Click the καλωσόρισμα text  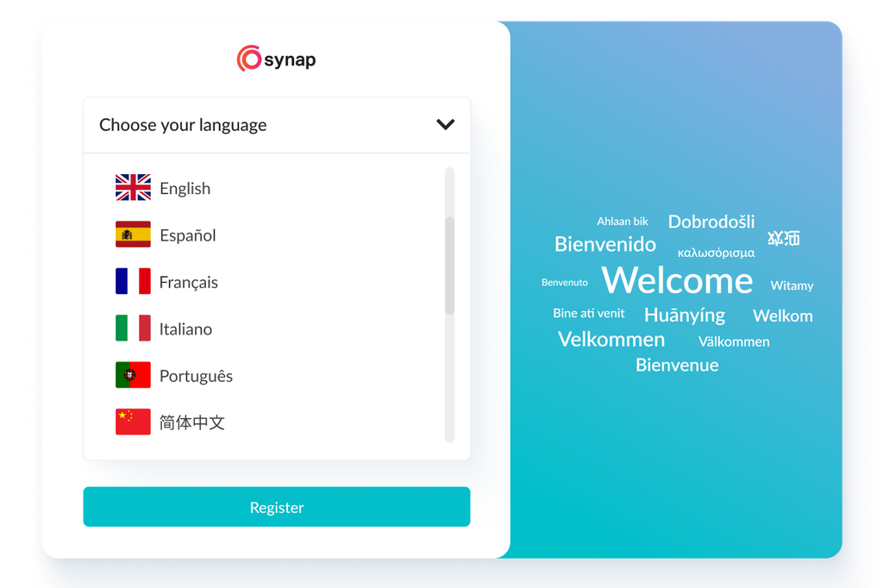click(x=717, y=253)
